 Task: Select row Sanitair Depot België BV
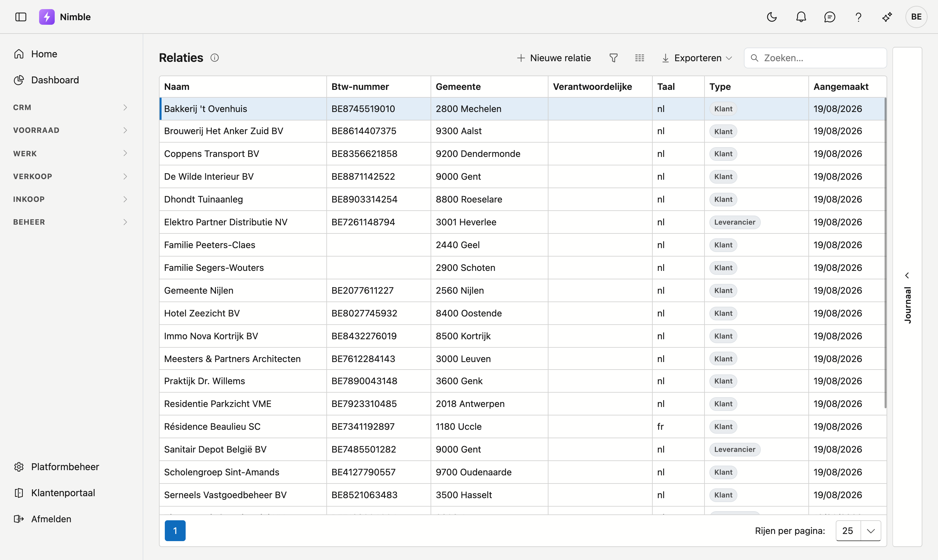[523, 449]
